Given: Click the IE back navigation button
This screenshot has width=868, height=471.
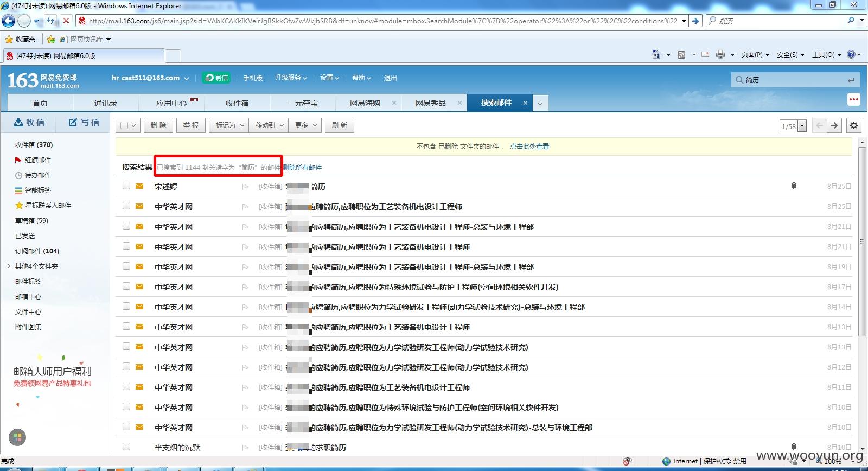Looking at the screenshot, I should 8,21.
